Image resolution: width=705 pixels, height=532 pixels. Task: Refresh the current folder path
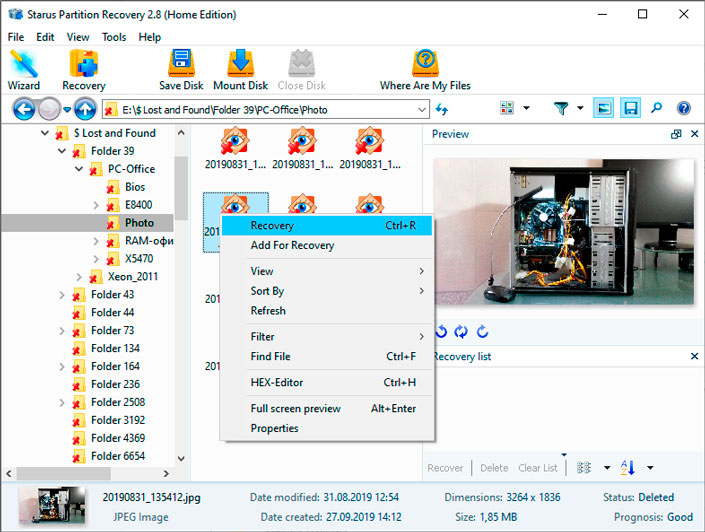click(442, 109)
